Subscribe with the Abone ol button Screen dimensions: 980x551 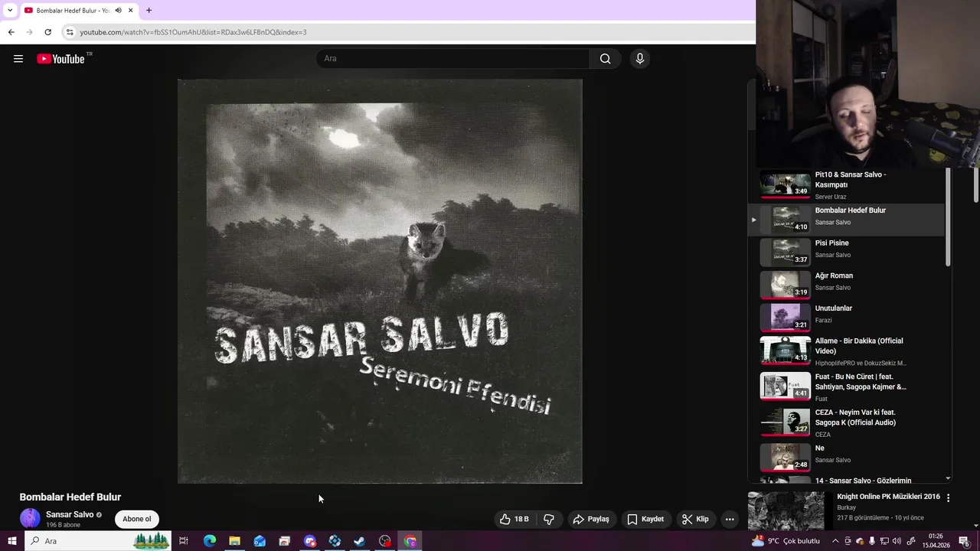pos(137,519)
